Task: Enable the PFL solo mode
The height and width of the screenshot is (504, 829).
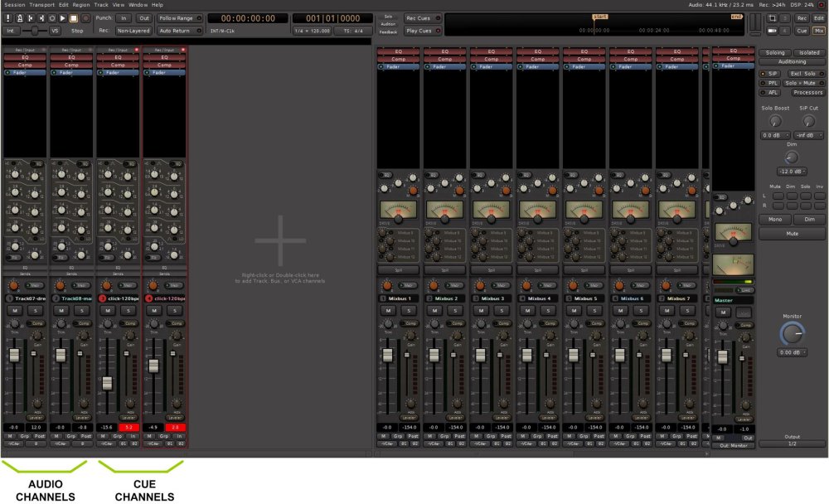Action: click(768, 83)
